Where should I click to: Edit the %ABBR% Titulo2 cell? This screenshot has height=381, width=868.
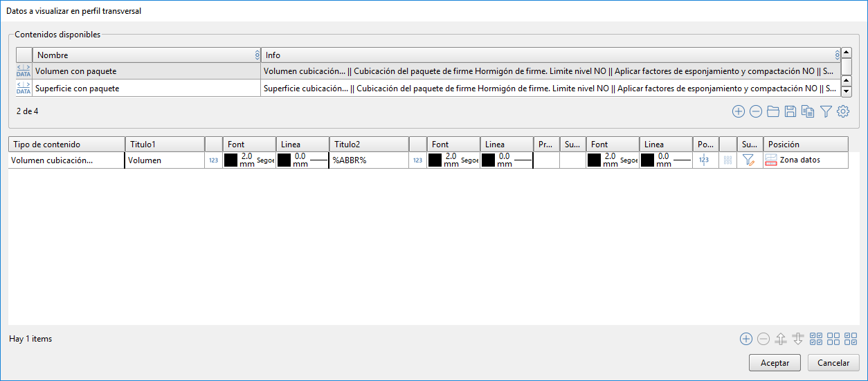[369, 160]
